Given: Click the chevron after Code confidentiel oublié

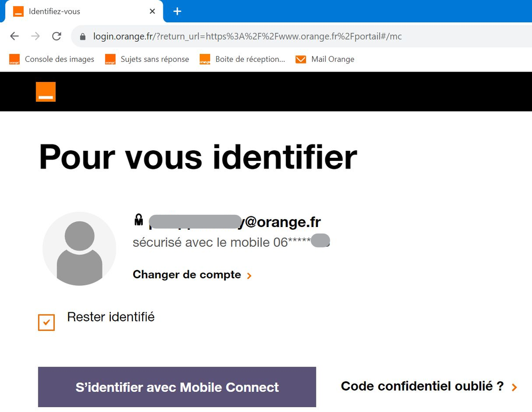Looking at the screenshot, I should coord(514,387).
